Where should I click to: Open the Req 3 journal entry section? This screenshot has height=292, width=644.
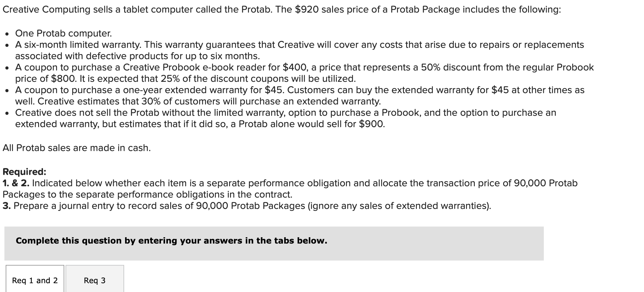(95, 280)
